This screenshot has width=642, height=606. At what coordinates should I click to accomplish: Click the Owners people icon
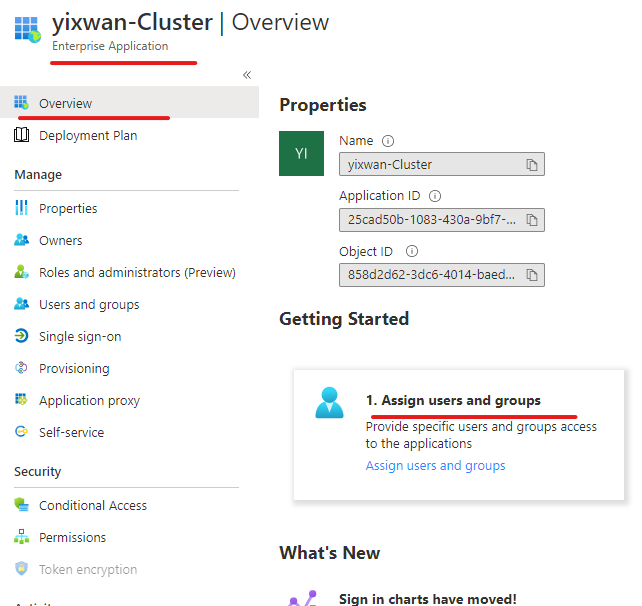(21, 240)
